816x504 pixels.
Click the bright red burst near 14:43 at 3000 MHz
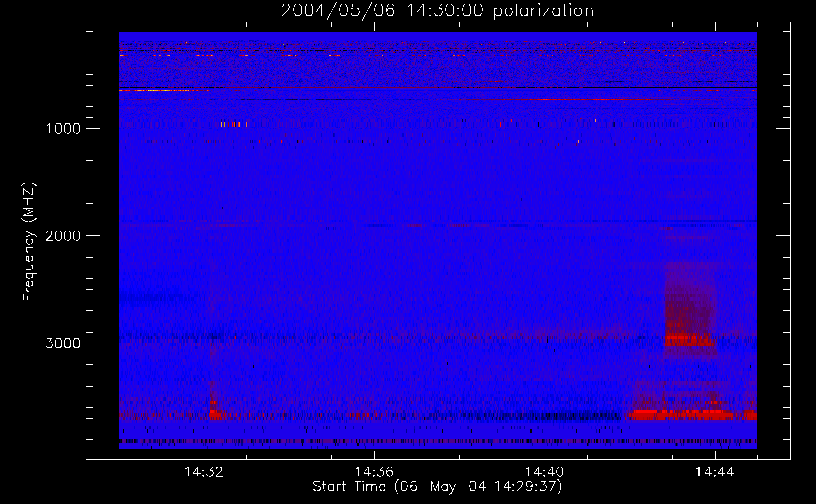pyautogui.click(x=688, y=338)
